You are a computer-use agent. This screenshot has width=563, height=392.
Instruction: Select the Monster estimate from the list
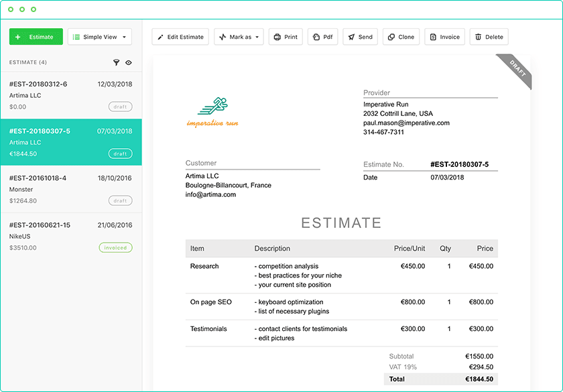pyautogui.click(x=67, y=189)
